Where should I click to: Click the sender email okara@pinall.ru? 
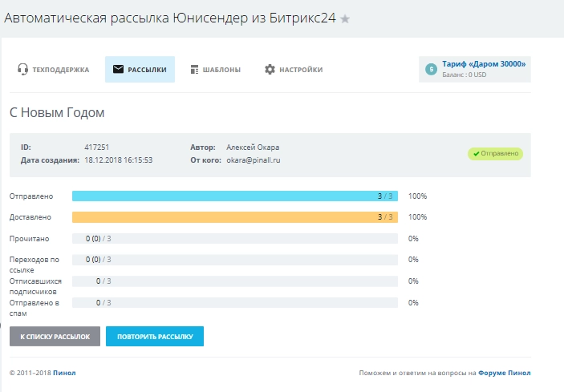click(x=253, y=160)
